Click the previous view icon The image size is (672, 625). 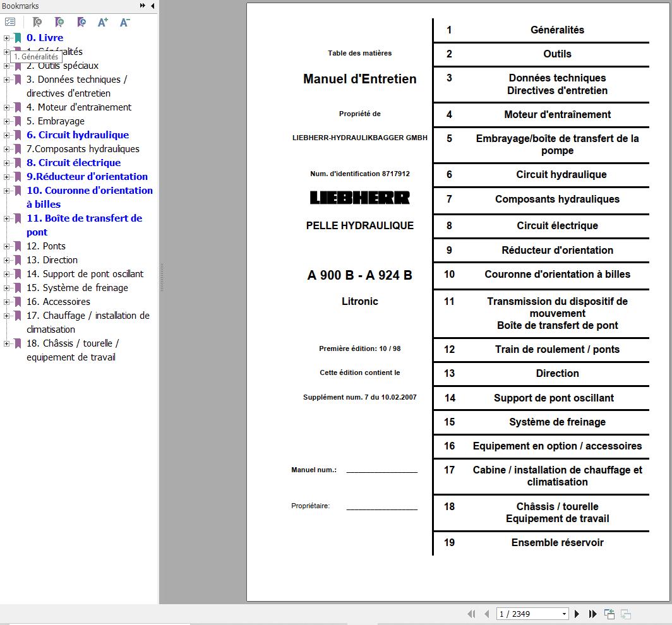coord(609,614)
